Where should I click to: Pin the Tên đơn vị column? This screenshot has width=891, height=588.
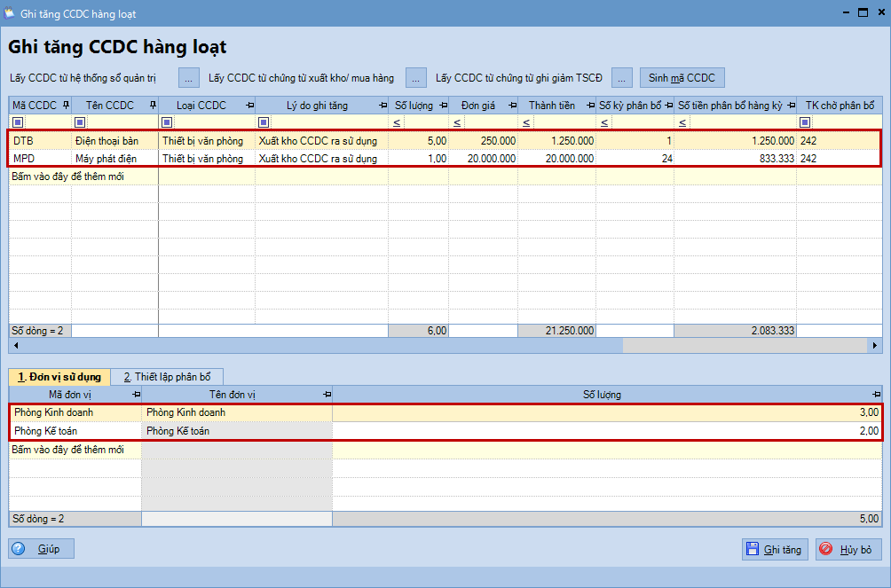(326, 395)
